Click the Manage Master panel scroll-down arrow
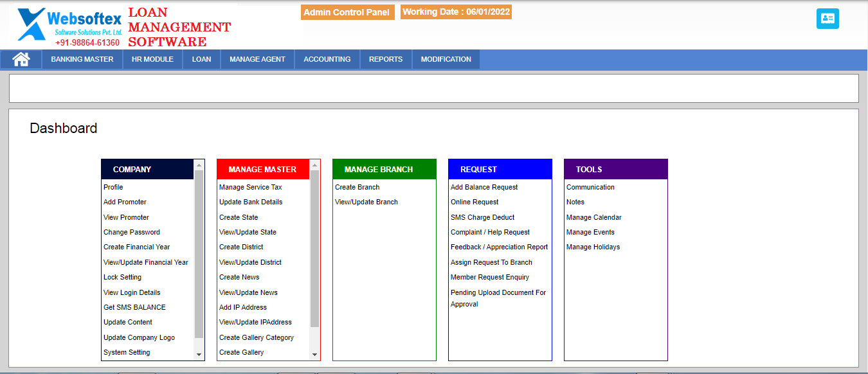868x374 pixels. click(x=314, y=354)
